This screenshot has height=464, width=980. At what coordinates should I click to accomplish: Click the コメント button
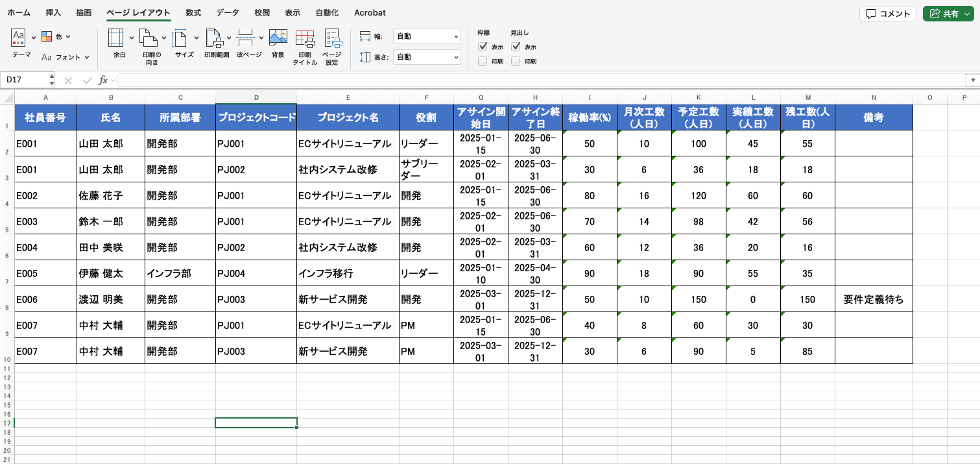(887, 14)
